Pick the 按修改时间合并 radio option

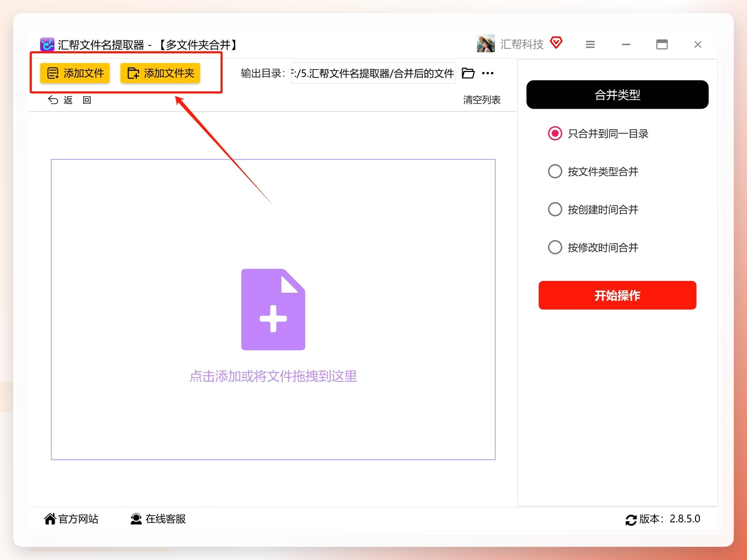tap(555, 247)
